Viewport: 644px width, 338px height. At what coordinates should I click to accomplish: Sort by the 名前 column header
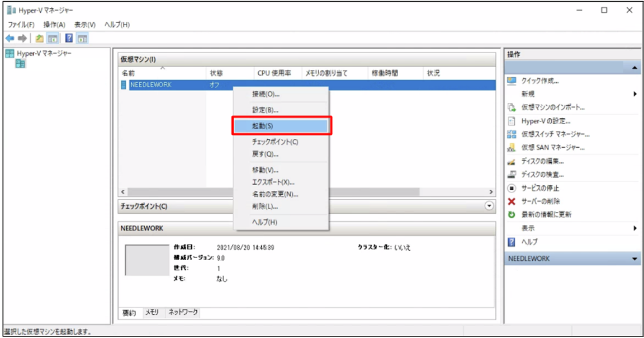pos(162,73)
